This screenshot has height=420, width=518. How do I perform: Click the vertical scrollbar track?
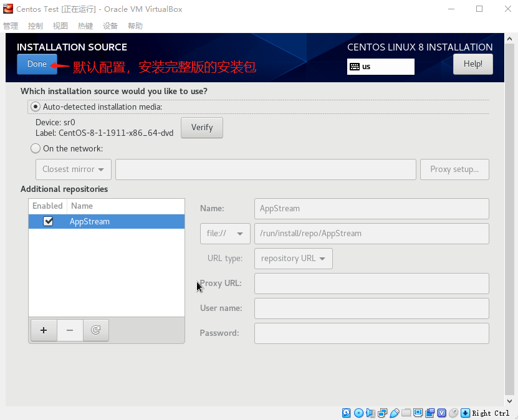(x=509, y=218)
